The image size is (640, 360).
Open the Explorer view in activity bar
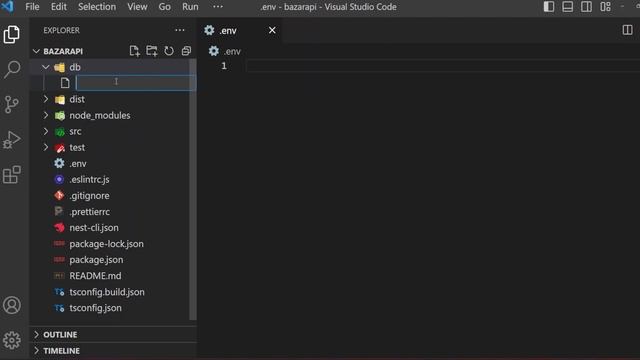[11, 34]
